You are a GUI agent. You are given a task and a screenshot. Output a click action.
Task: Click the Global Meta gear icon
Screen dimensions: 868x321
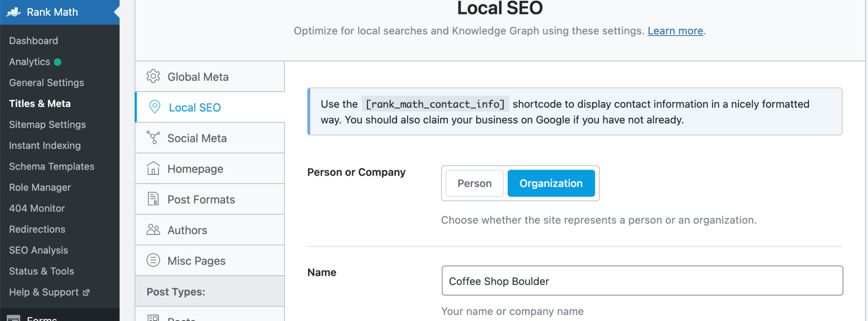[x=153, y=76]
